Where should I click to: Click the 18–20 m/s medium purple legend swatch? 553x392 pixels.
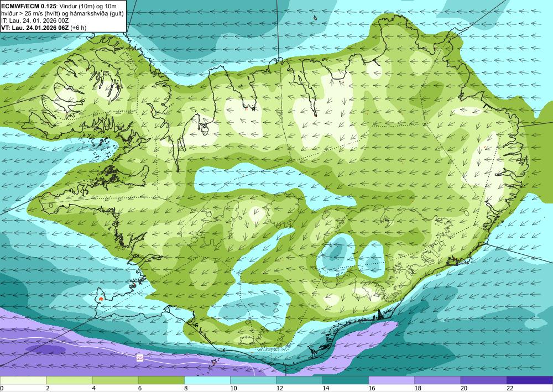(437, 380)
